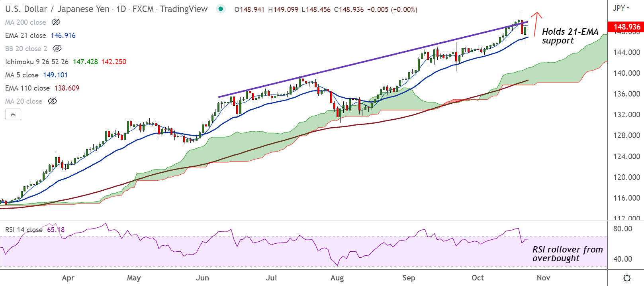Select the Ichimoku 9 26 52 26 label
This screenshot has height=286, width=644.
[37, 62]
